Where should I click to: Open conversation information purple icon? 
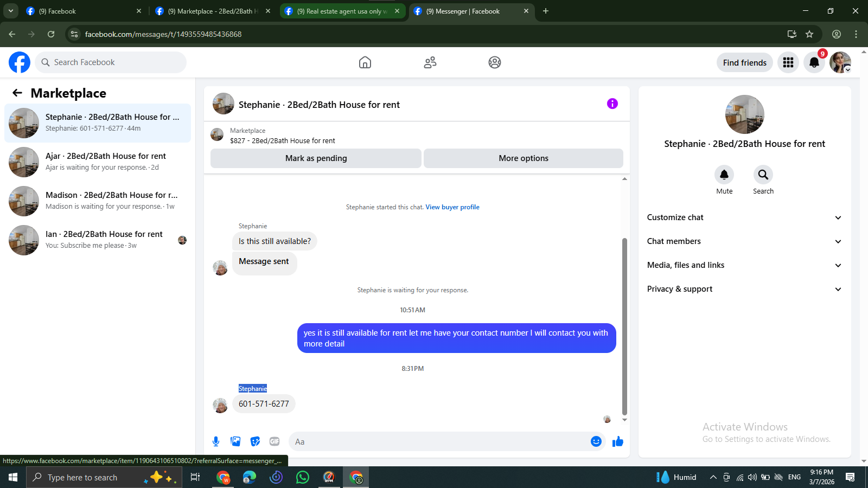click(x=612, y=104)
